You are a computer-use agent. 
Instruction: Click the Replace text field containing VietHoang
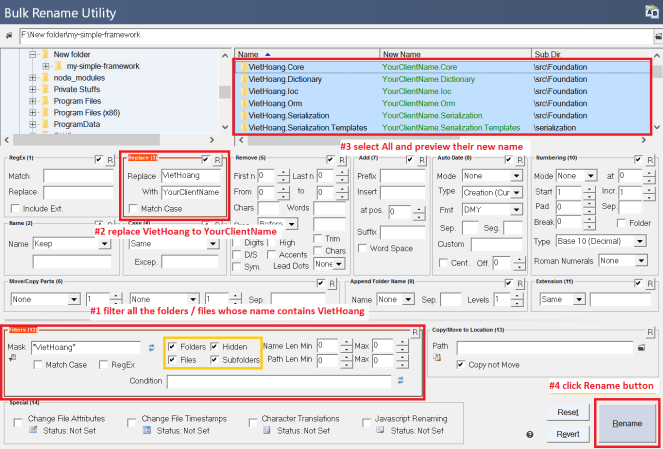[x=190, y=175]
